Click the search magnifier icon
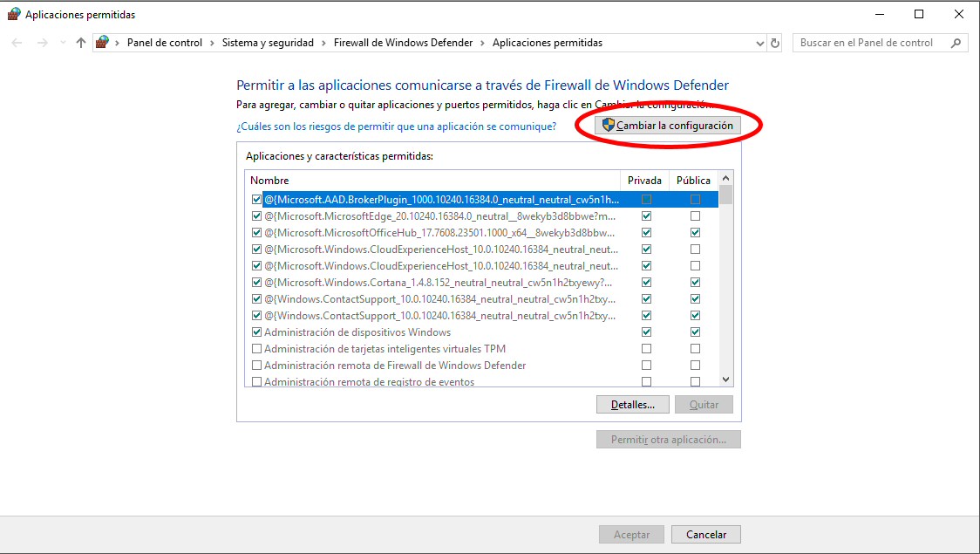This screenshot has height=554, width=980. coord(956,43)
